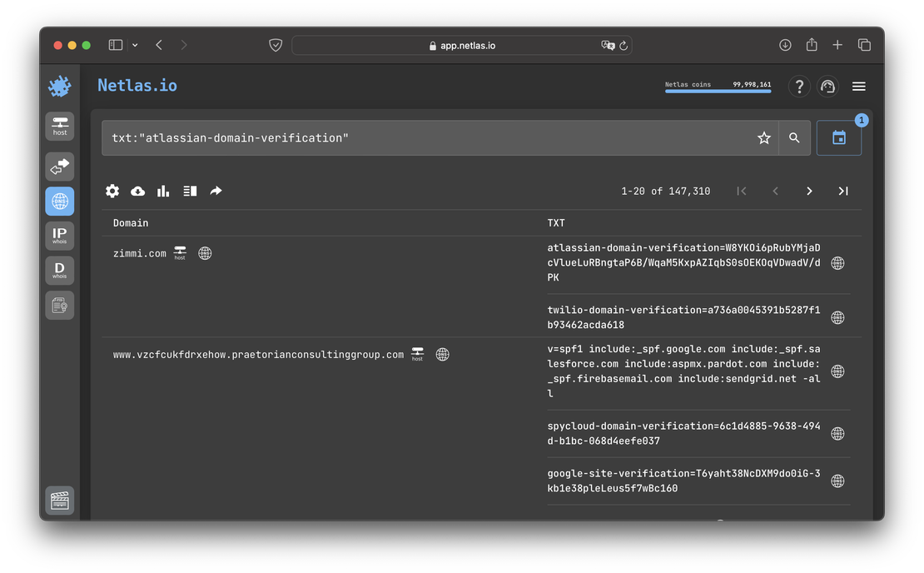The height and width of the screenshot is (573, 924).
Task: Open the search settings gear
Action: point(112,191)
